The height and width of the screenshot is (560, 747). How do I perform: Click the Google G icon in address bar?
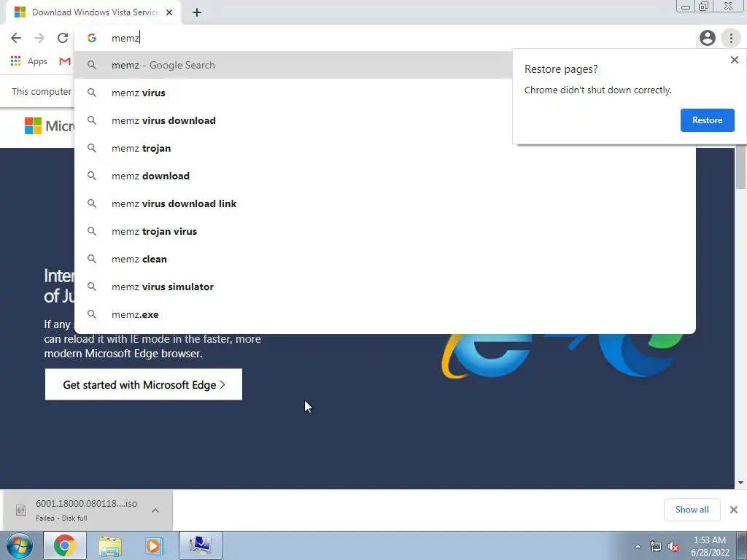coord(92,38)
